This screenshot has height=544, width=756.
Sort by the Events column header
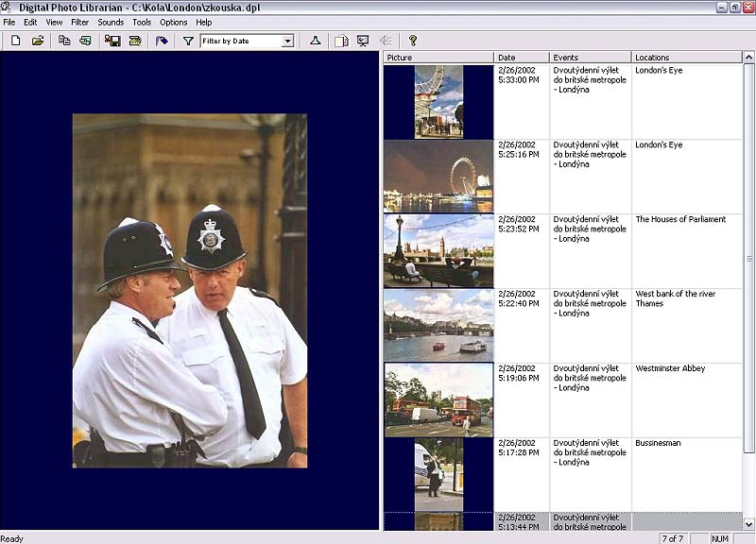pyautogui.click(x=590, y=58)
